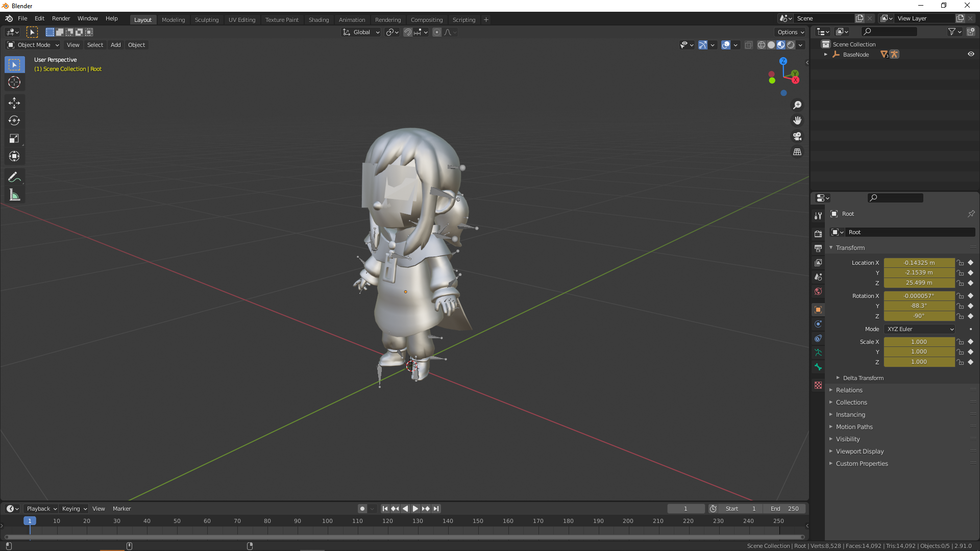This screenshot has width=980, height=551.
Task: Switch to orthographic grid view icon
Action: (x=797, y=152)
